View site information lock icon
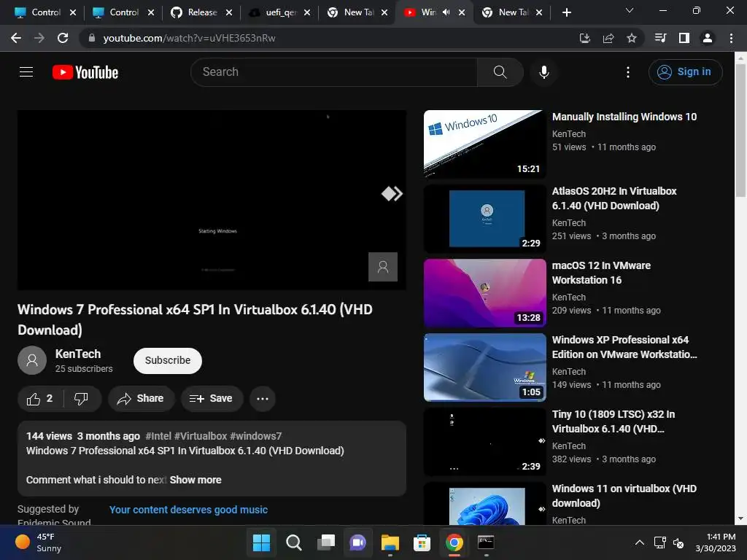 (x=92, y=38)
